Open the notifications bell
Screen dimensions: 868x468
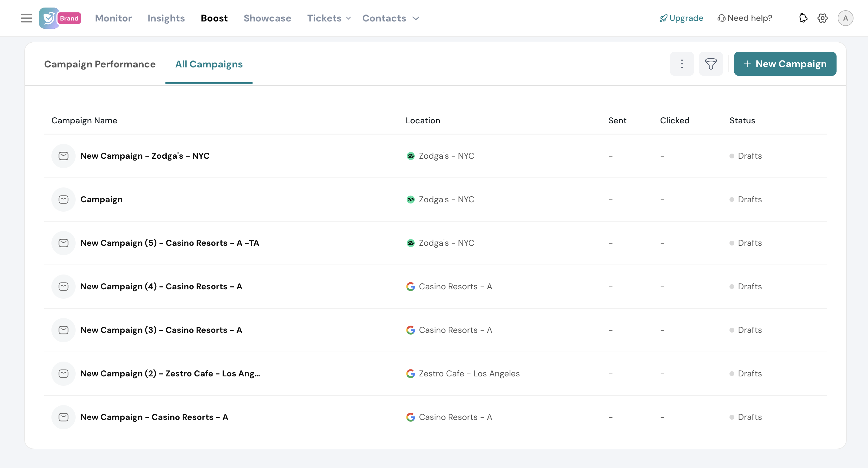[803, 18]
